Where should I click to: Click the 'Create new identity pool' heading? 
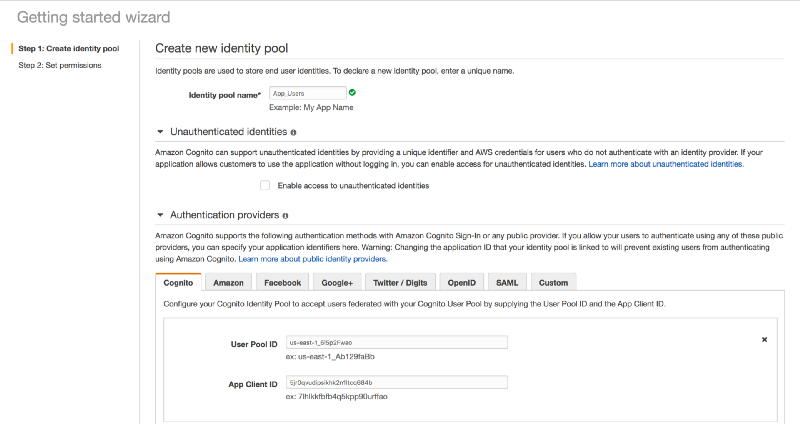[x=221, y=48]
